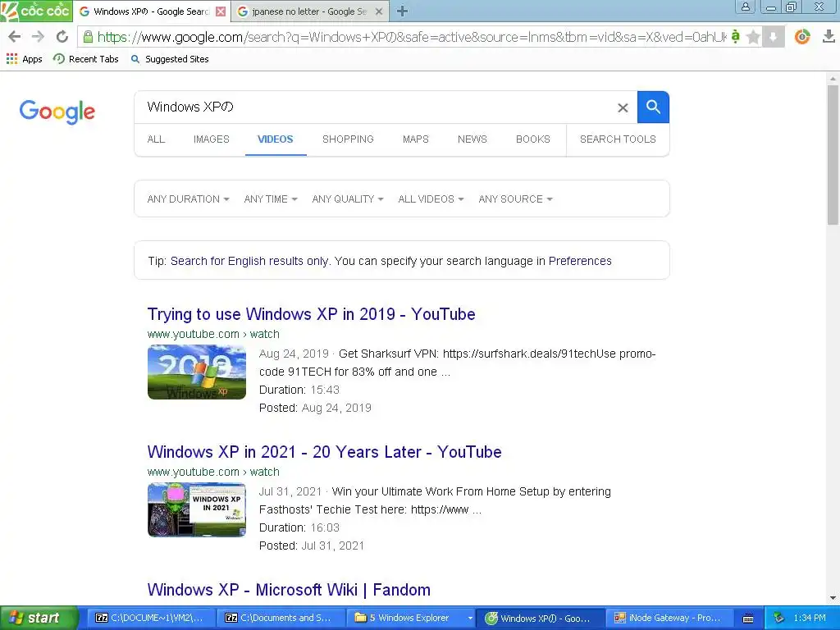Click the green padlock security icon
This screenshot has height=630, width=840.
click(88, 36)
